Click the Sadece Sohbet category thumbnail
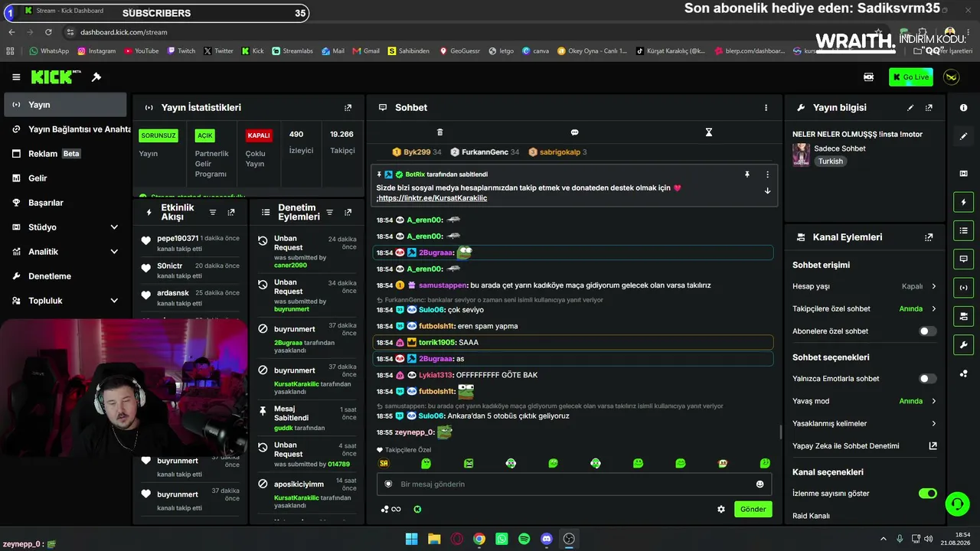The image size is (980, 551). [801, 155]
